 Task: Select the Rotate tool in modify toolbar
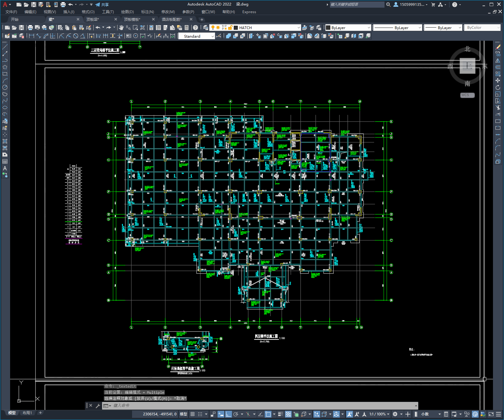point(498,87)
